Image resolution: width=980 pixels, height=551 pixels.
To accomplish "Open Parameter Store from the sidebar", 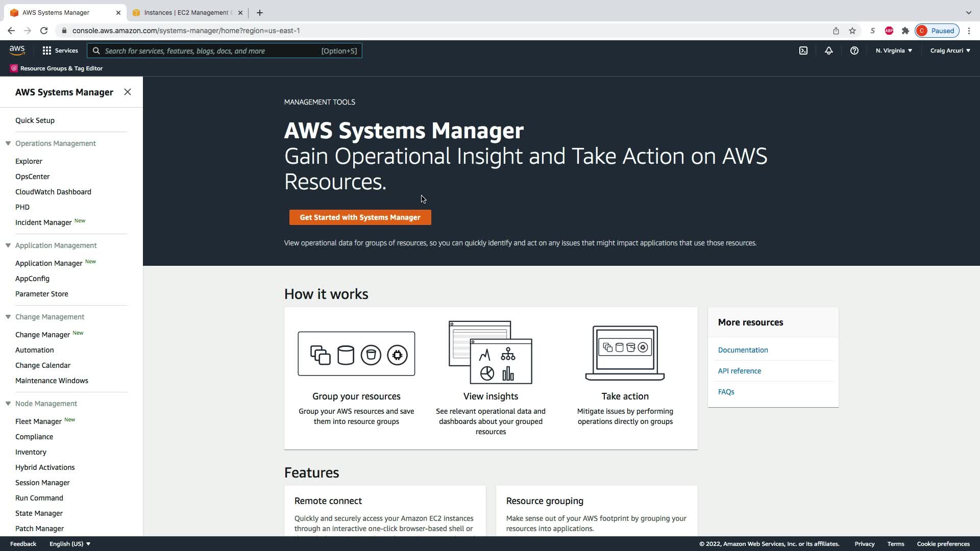I will pos(42,294).
